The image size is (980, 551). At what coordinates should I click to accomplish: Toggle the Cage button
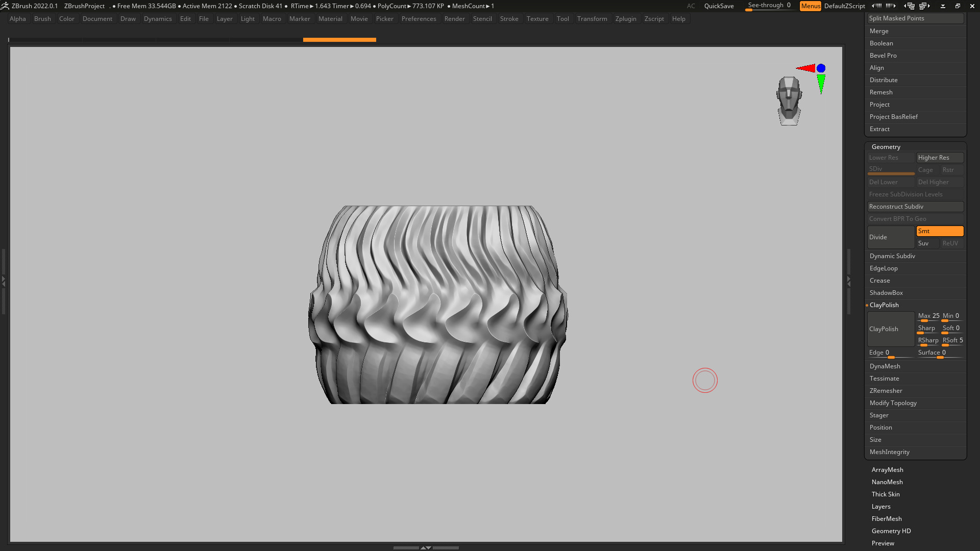pyautogui.click(x=928, y=170)
